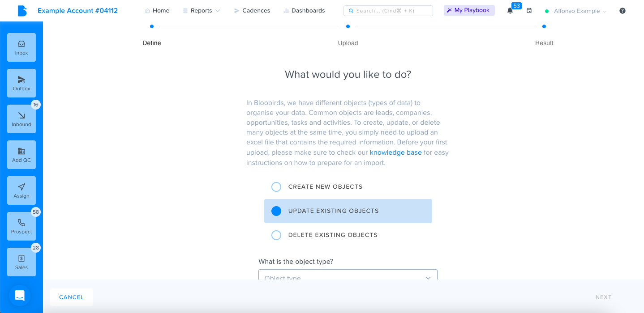Select Update Existing Objects radio option

pyautogui.click(x=348, y=211)
